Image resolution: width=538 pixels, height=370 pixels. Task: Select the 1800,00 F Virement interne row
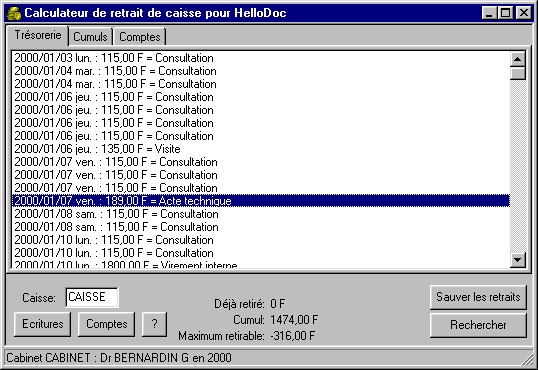(261, 265)
